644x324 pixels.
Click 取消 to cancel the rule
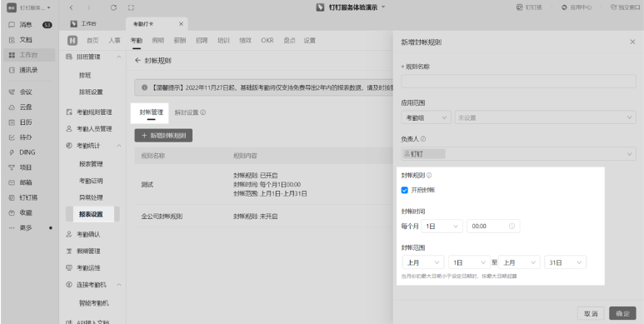[x=591, y=313]
